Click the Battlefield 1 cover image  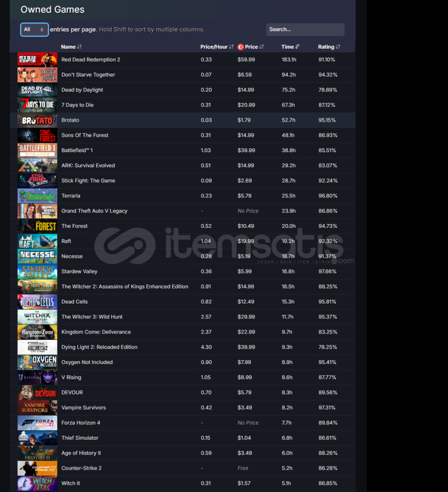(37, 150)
